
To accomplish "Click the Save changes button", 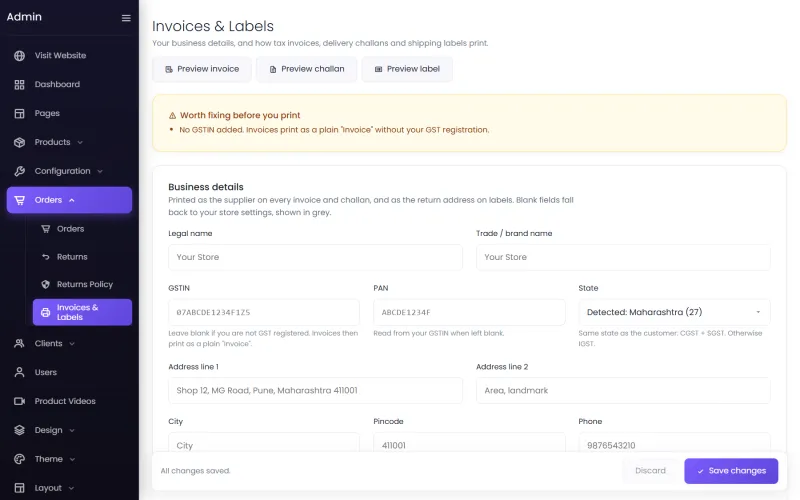I will pos(731,471).
